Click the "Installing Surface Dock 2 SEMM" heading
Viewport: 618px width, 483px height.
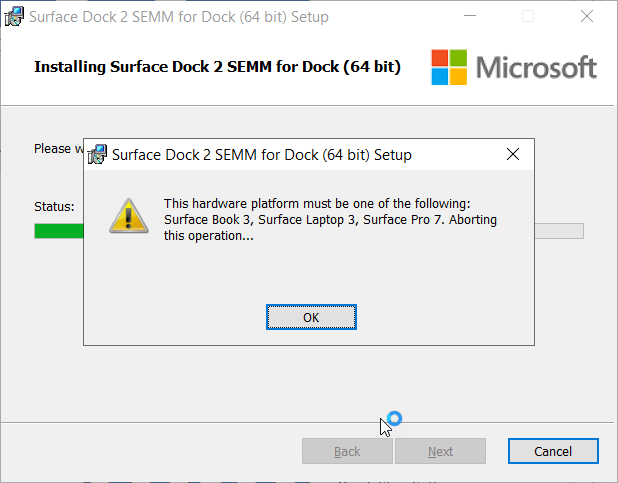(217, 67)
